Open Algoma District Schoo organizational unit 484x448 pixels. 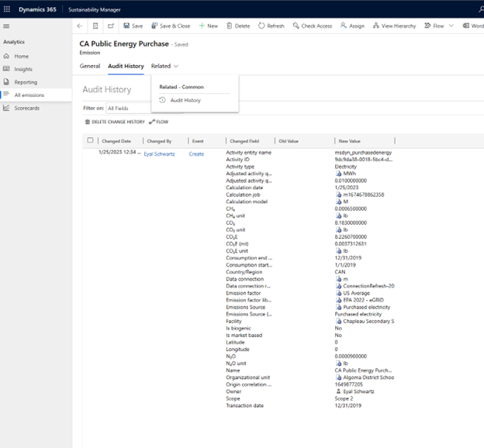pyautogui.click(x=368, y=377)
